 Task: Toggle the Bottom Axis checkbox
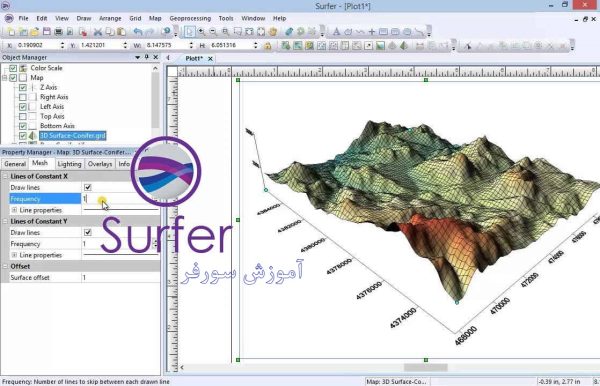coord(23,126)
